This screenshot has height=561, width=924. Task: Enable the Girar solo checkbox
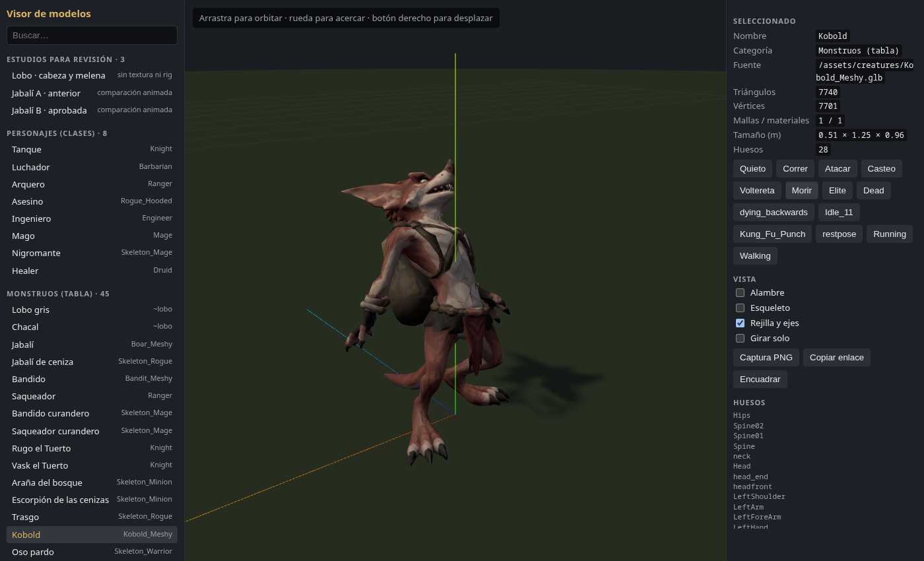[740, 338]
